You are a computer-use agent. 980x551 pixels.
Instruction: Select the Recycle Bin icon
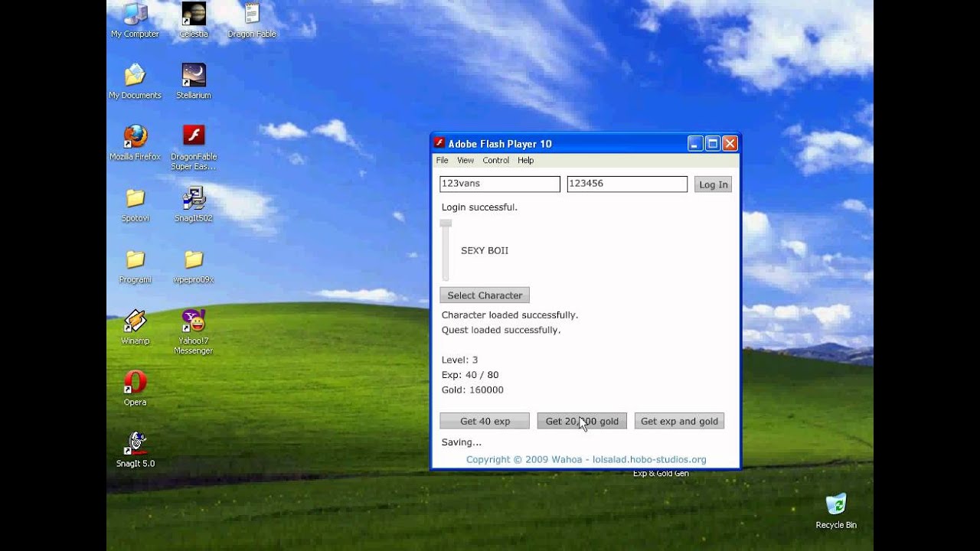(x=836, y=505)
